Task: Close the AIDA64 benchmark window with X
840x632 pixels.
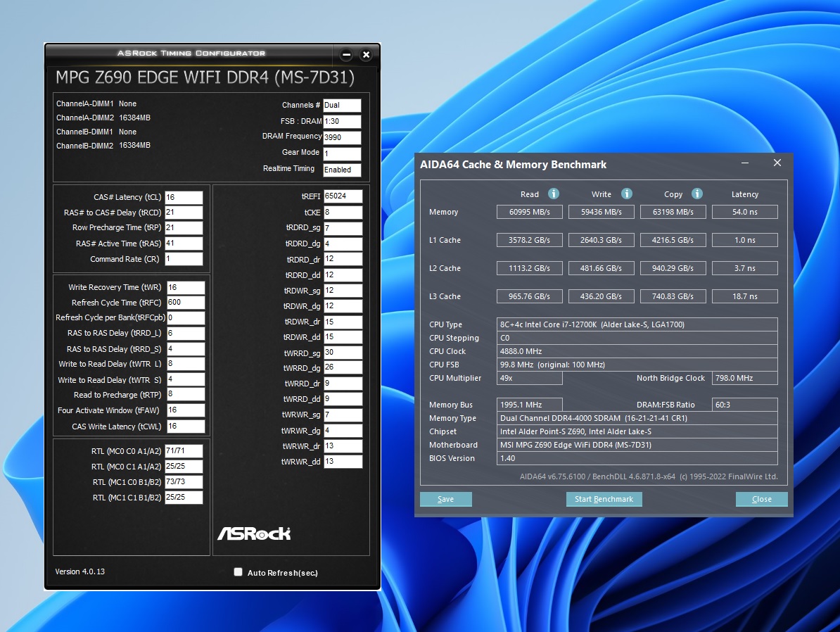Action: click(777, 163)
